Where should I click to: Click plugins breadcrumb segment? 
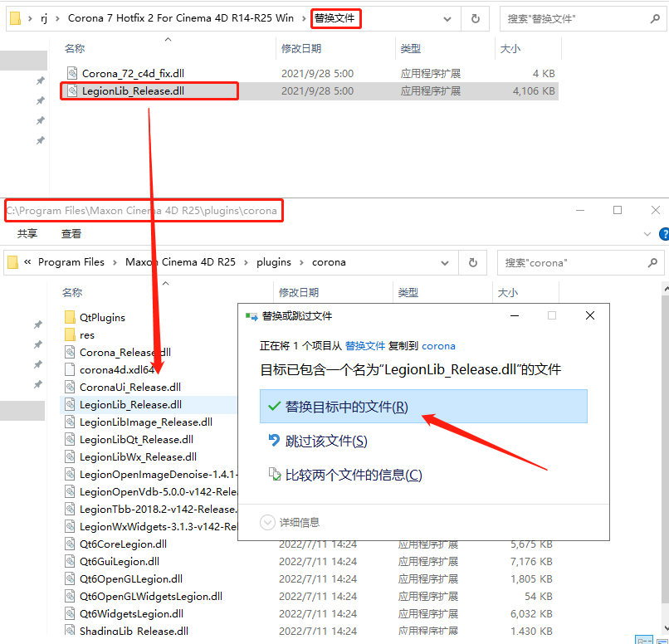274,262
